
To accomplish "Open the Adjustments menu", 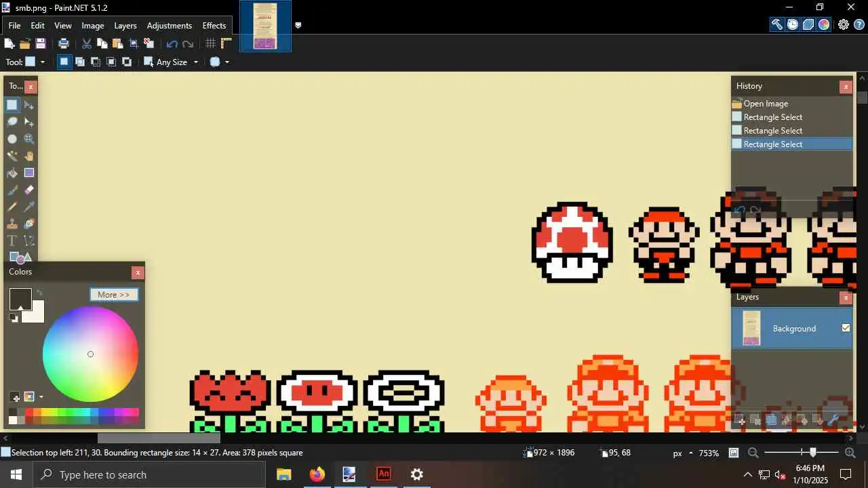I will click(170, 25).
